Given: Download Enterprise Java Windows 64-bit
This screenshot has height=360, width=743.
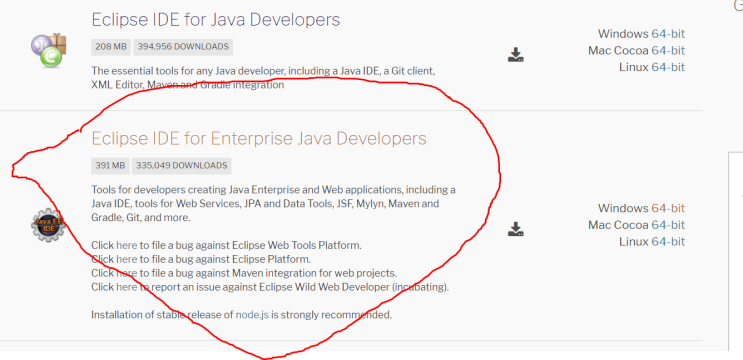Looking at the screenshot, I should [668, 208].
